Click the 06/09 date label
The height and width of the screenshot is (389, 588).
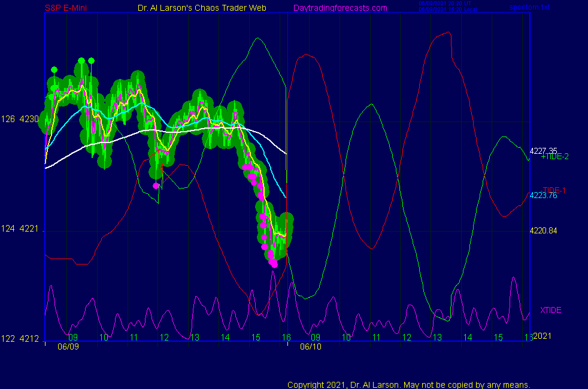[x=68, y=347]
